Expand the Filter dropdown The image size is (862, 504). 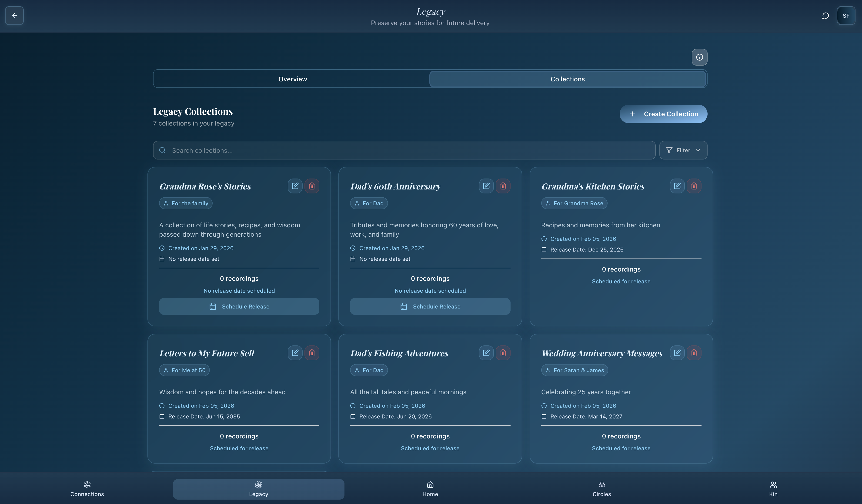(683, 150)
